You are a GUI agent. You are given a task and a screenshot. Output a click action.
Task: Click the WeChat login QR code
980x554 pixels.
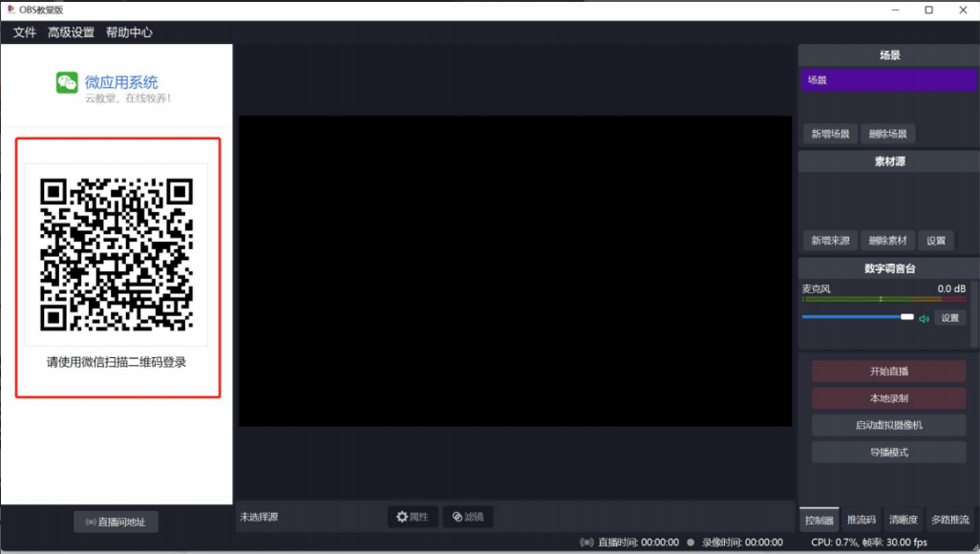[x=117, y=250]
